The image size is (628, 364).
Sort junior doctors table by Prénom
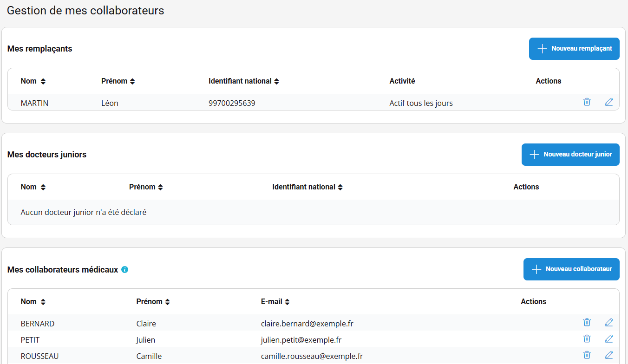coord(160,187)
